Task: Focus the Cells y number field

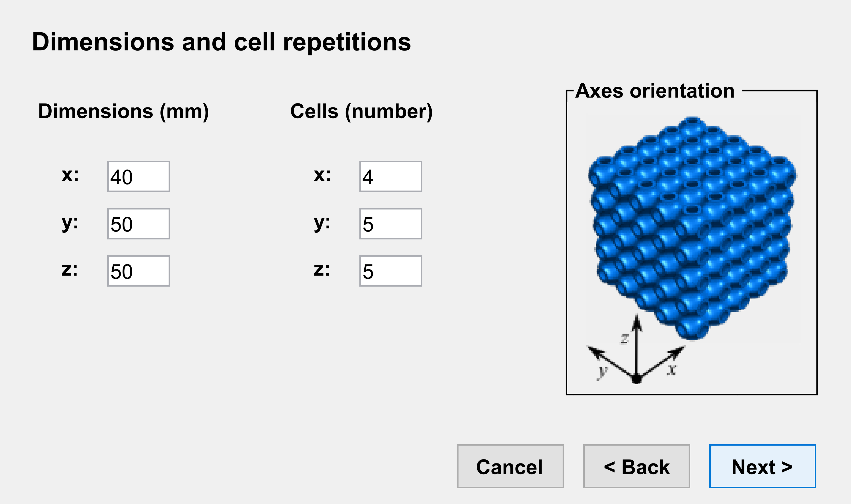Action: coord(391,224)
